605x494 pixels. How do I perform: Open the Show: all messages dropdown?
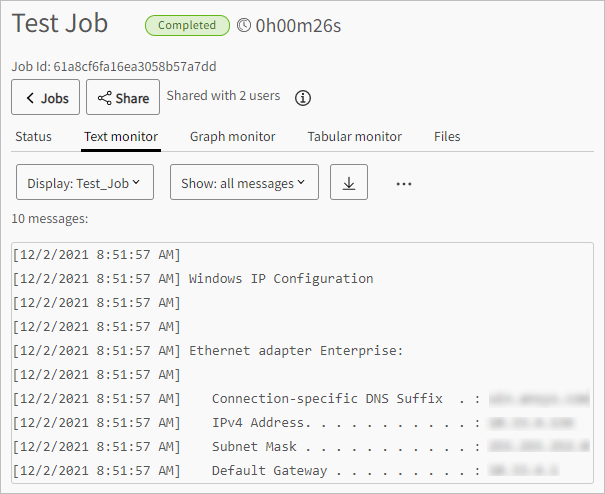[x=244, y=184]
